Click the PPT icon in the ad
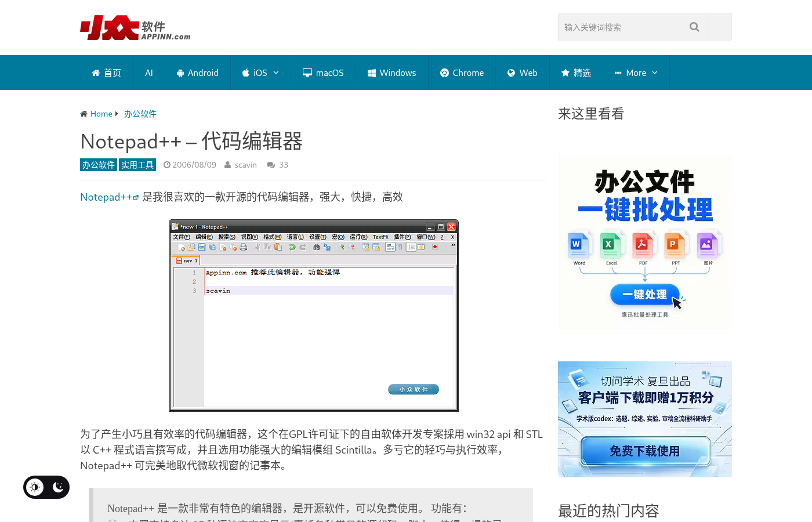 (676, 245)
